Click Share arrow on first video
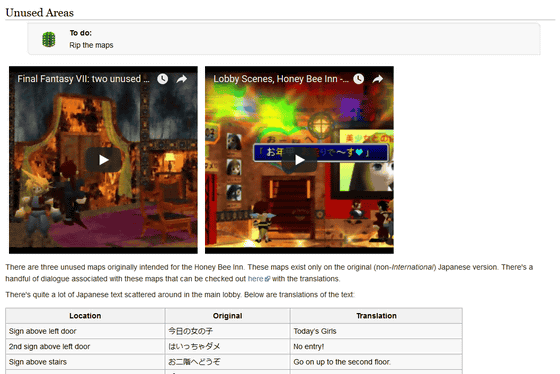 182,79
